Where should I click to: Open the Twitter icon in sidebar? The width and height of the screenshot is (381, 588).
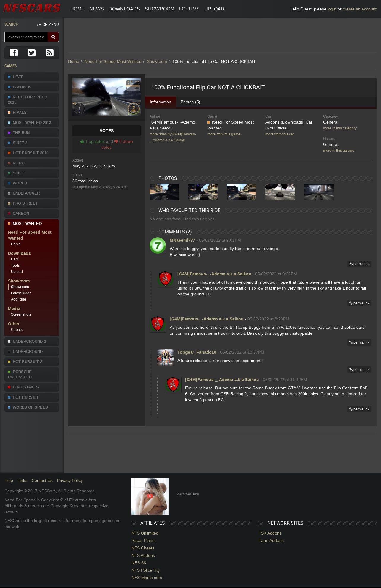(x=32, y=53)
